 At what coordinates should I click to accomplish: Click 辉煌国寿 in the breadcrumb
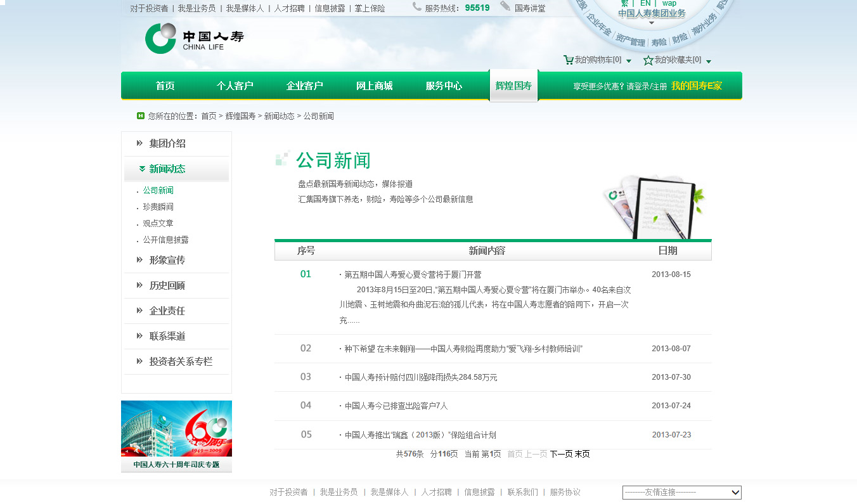tap(241, 117)
